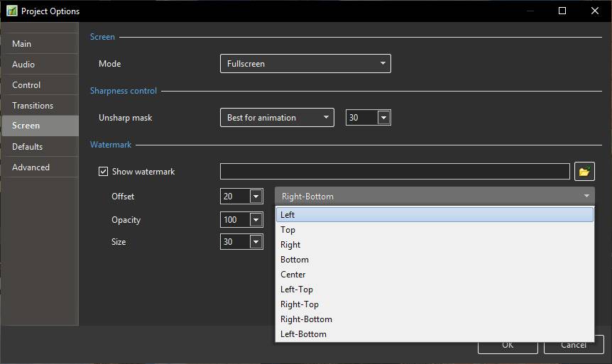Screen dimensions: 612x364
Task: Expand the Opacity value dropdown arrow
Action: (x=256, y=220)
